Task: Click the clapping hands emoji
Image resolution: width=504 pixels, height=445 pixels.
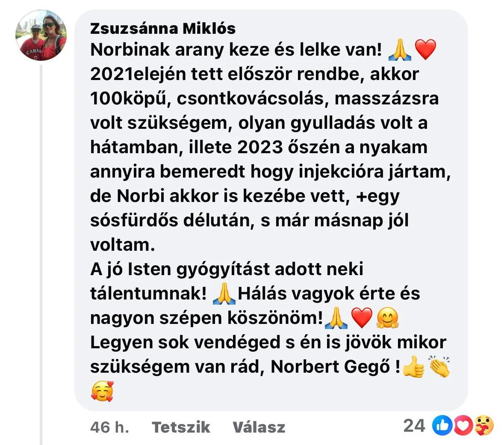Action: [439, 367]
